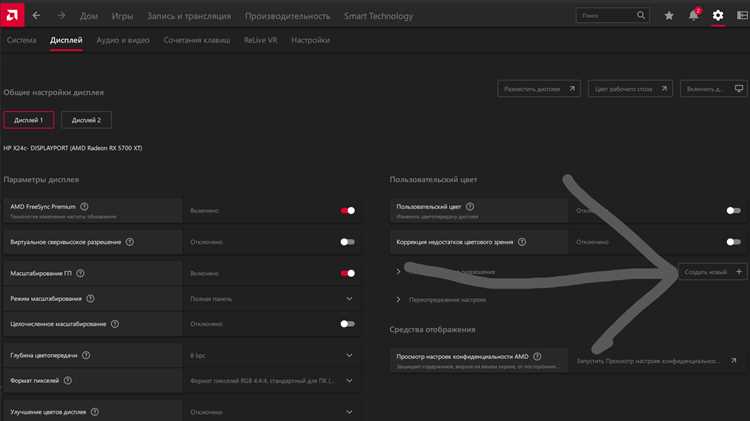Open the Игры tab
This screenshot has width=750, height=421.
click(x=122, y=16)
